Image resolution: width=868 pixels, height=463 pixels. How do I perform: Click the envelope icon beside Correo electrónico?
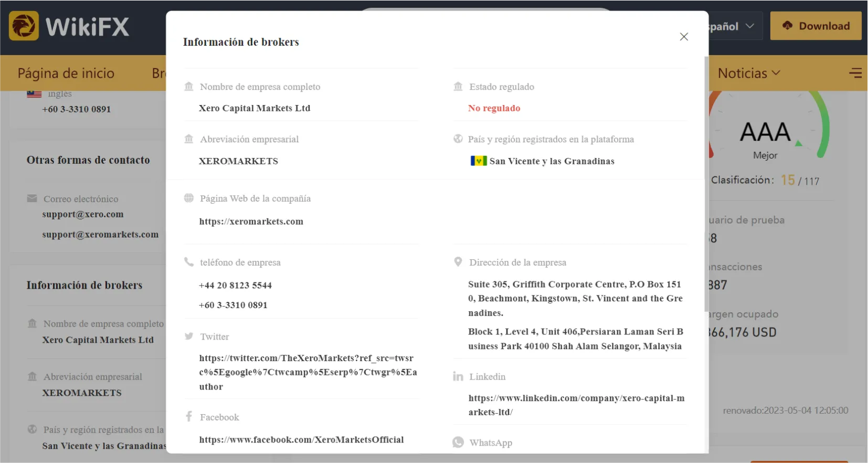pyautogui.click(x=32, y=198)
